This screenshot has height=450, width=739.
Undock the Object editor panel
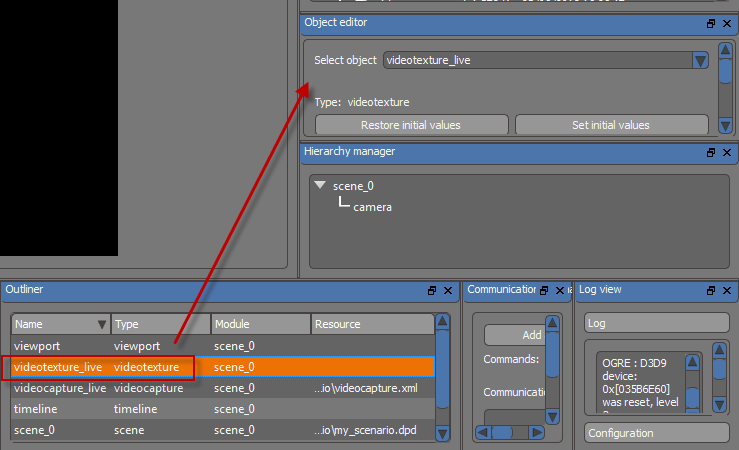coord(711,24)
